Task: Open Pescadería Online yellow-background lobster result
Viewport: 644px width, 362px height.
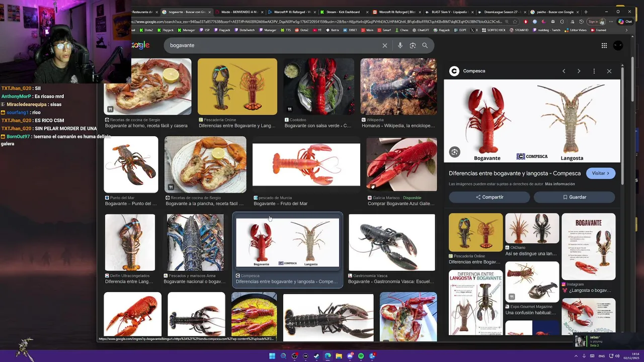Action: point(237,86)
